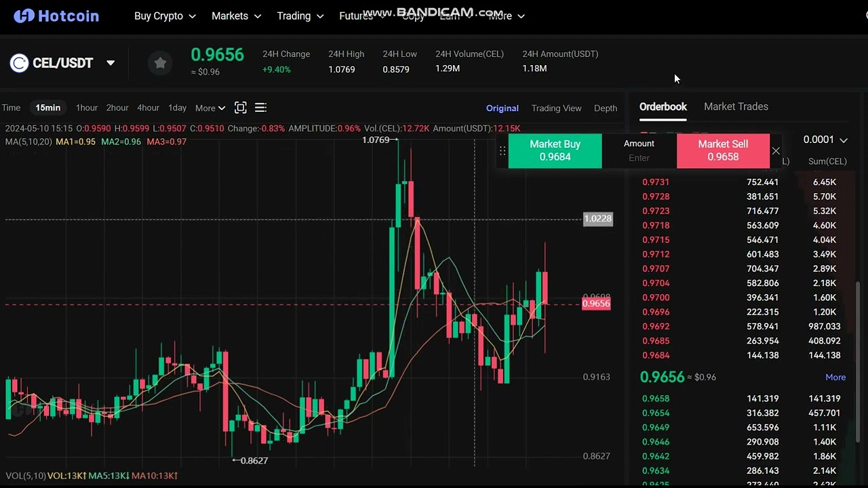Select ask price 0.9707 in orderbook
868x488 pixels.
(x=656, y=269)
